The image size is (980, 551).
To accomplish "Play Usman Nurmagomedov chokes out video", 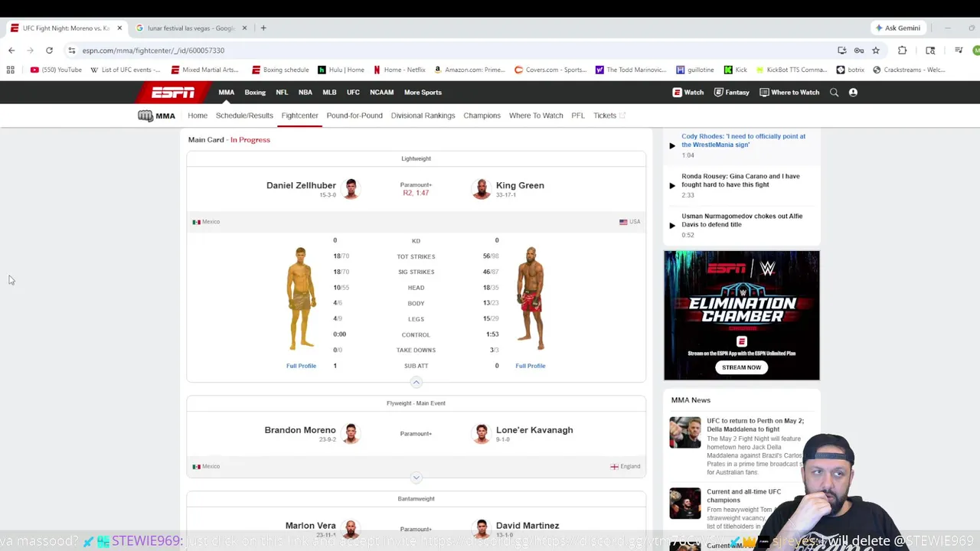I will pos(672,225).
